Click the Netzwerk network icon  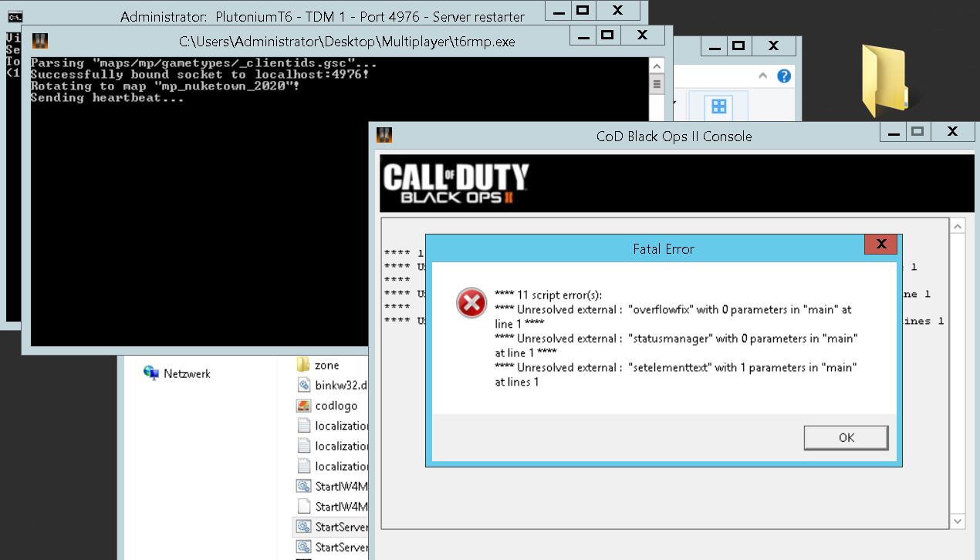pos(151,373)
